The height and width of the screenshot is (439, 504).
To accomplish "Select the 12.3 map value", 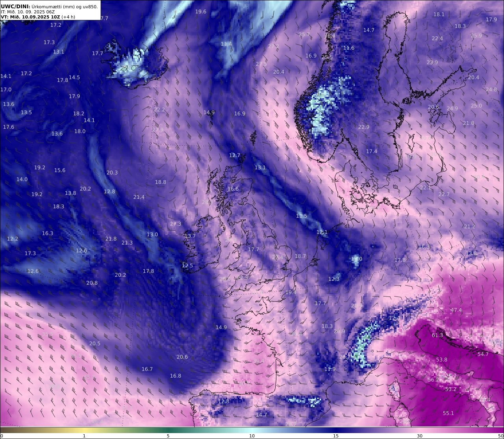I will click(334, 279).
